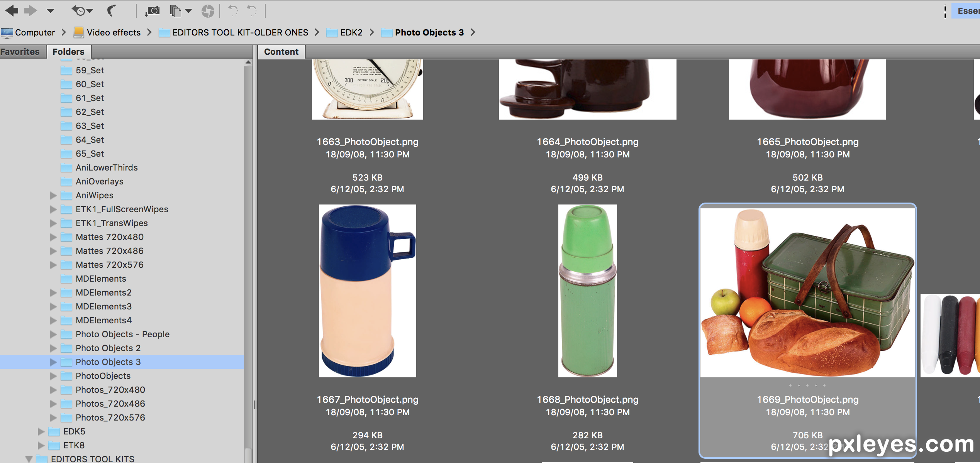The image size is (980, 463).
Task: Expand the Mattes 720x576 folder
Action: [x=53, y=265]
